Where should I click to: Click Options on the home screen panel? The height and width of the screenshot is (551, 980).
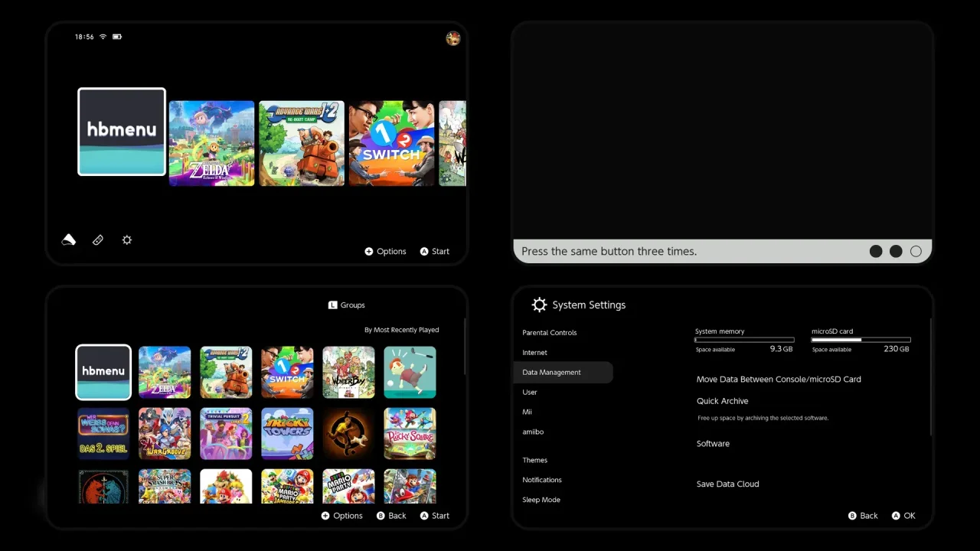click(x=385, y=252)
